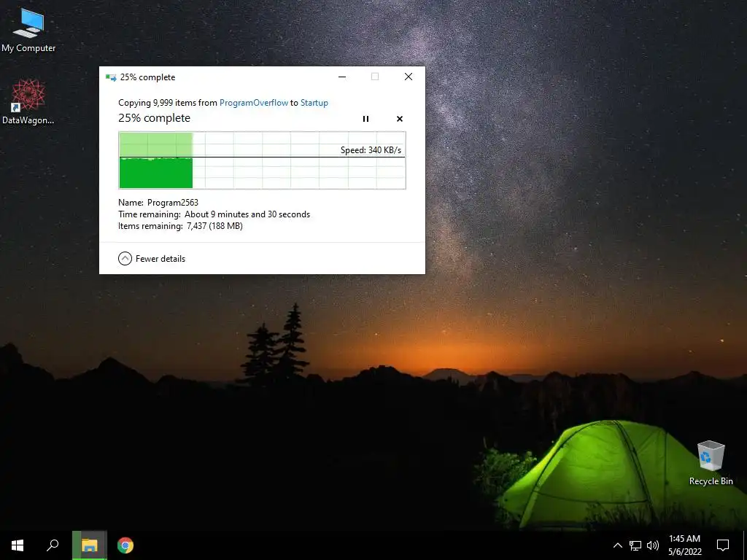
Task: Minimize the 25% complete copy dialog
Action: 342,77
